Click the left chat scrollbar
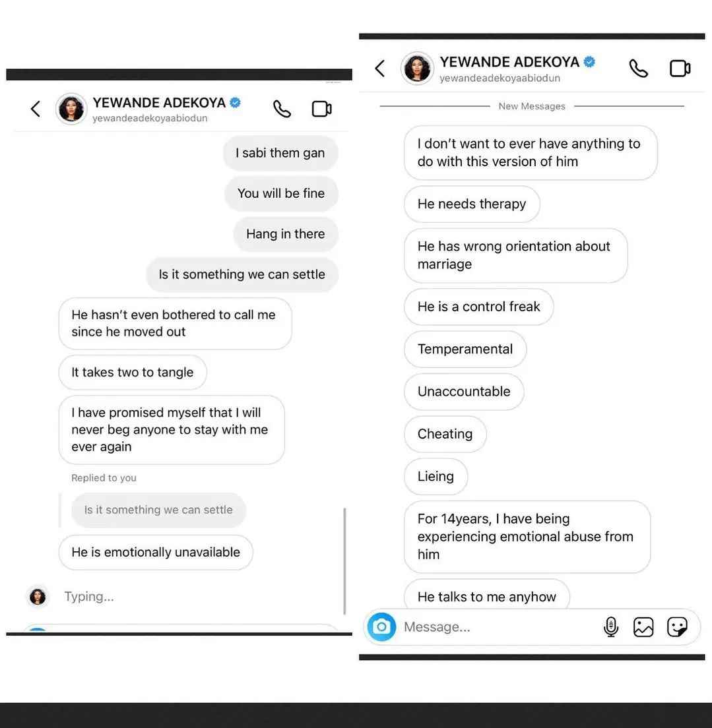 point(344,561)
